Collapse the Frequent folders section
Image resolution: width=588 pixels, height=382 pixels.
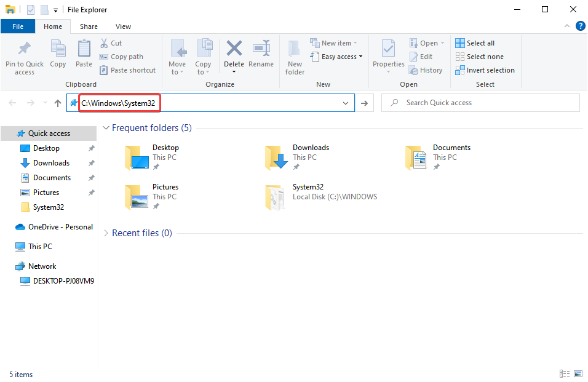106,128
